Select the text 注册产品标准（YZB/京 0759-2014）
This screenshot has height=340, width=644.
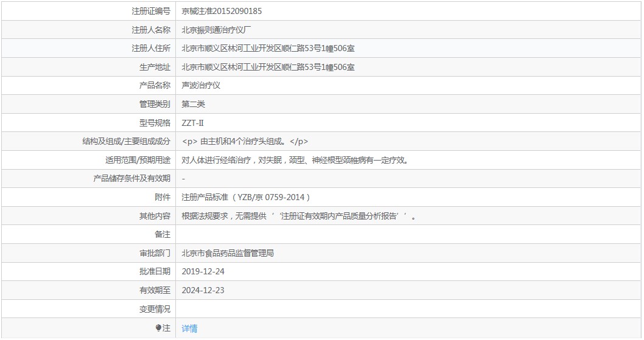pyautogui.click(x=246, y=197)
